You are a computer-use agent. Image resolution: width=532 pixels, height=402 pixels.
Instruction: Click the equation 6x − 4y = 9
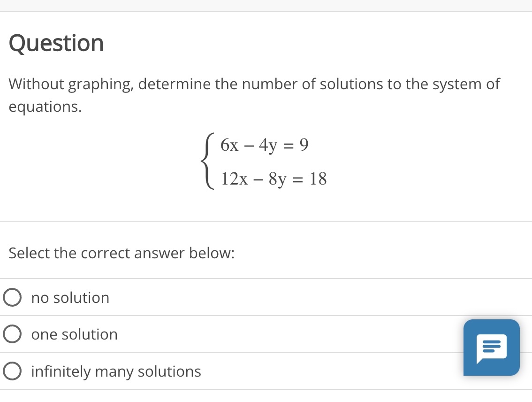[264, 145]
